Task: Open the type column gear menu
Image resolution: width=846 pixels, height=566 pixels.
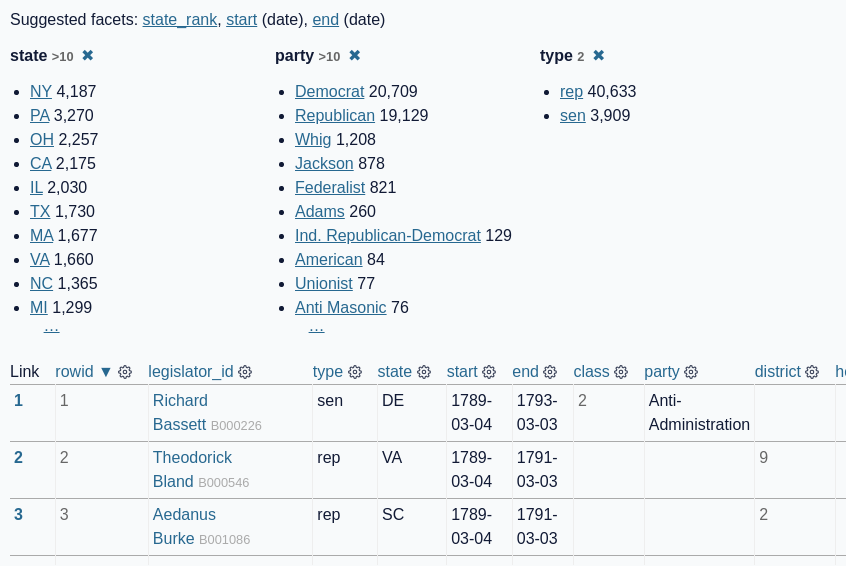Action: tap(354, 372)
